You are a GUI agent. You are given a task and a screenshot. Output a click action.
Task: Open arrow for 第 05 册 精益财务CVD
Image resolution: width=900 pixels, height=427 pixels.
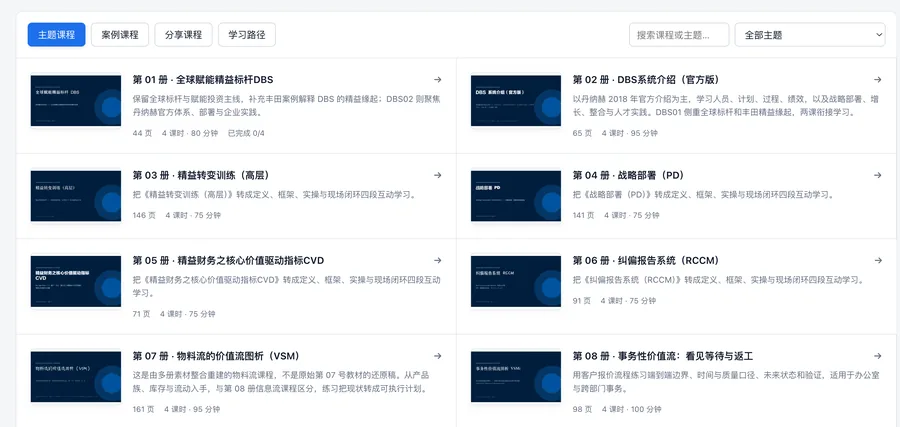(437, 261)
